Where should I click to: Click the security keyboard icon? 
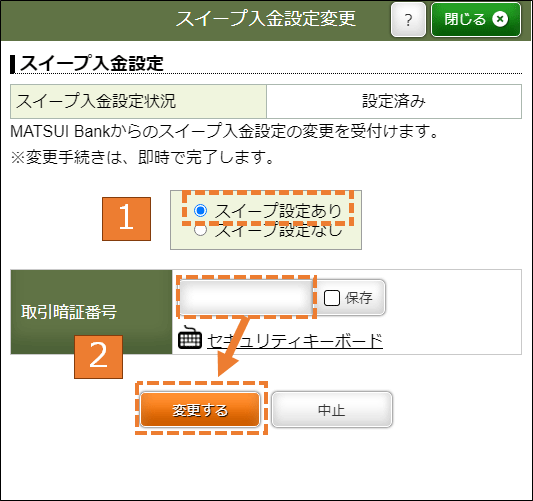[x=190, y=337]
